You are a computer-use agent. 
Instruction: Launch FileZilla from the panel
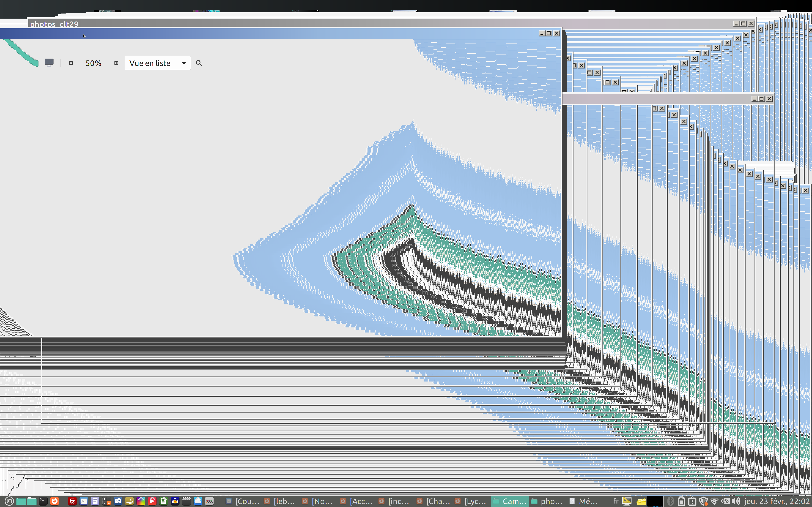[72, 501]
